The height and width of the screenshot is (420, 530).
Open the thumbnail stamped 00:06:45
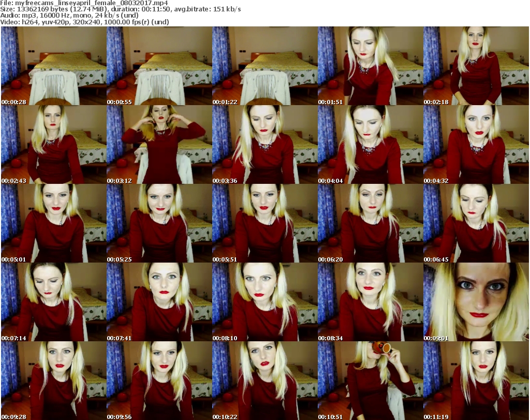(x=476, y=223)
